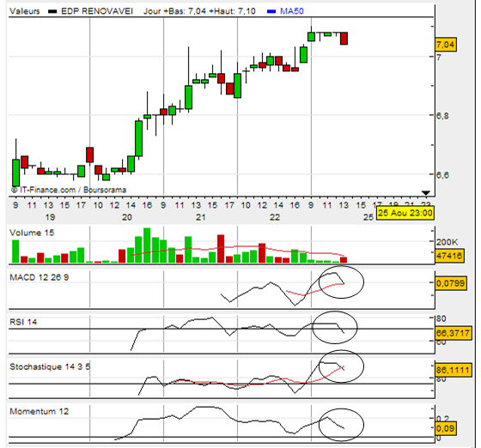
Task: Click the tallest green volume bar
Action: tap(147, 245)
